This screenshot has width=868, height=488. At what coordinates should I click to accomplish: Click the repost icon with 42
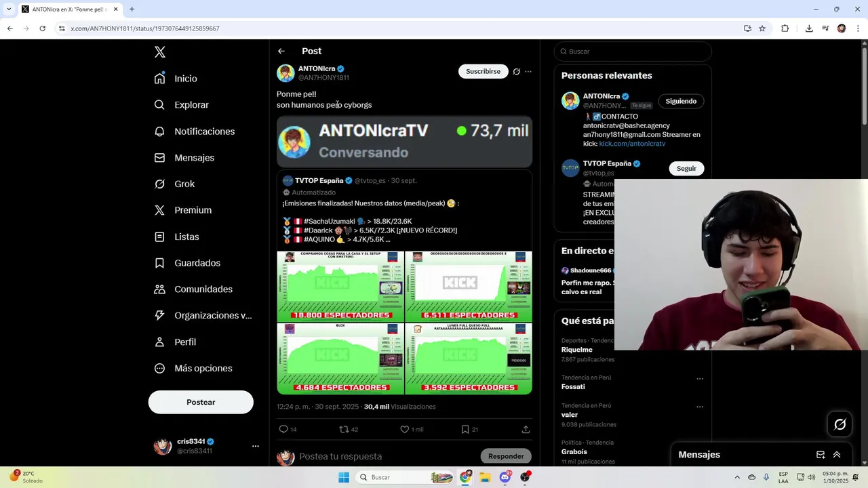point(344,429)
